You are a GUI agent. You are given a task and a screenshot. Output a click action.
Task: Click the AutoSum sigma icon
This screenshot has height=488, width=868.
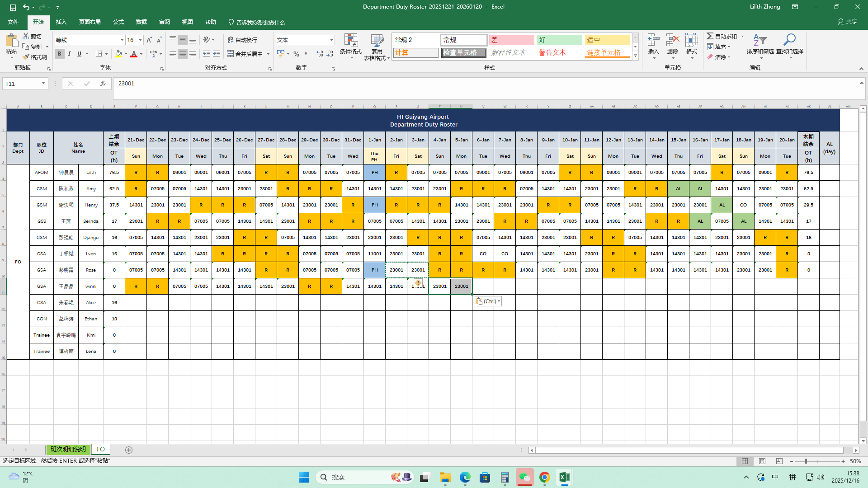pos(710,36)
